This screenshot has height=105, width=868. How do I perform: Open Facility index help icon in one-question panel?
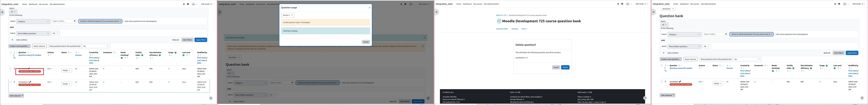pyautogui.click(x=793, y=68)
